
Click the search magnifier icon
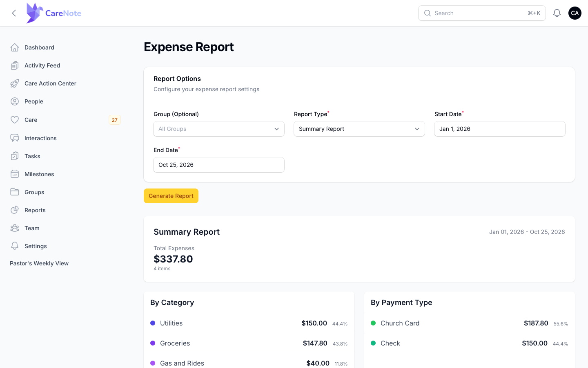(428, 13)
